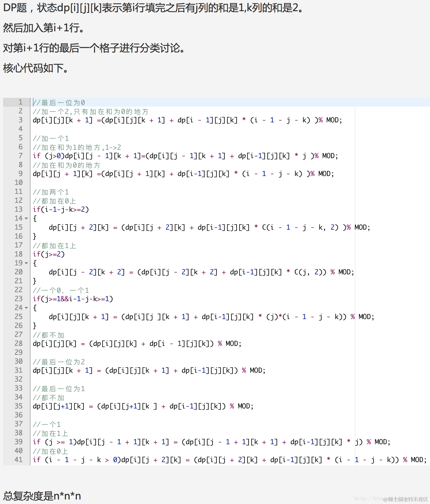Click the comment '//加在0上' on line 40
Viewport: 430px width, 504px height.
(x=51, y=451)
